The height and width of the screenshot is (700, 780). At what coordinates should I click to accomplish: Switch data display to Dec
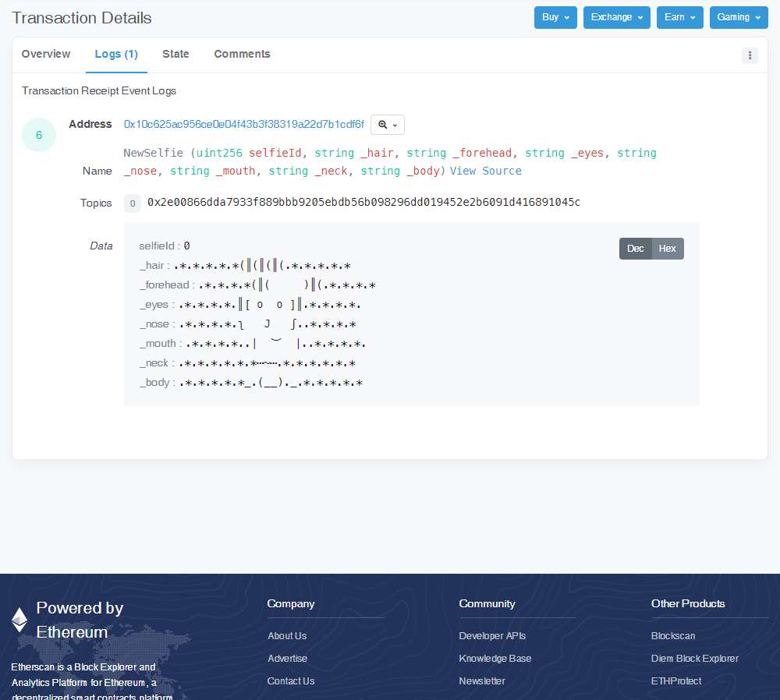(635, 249)
